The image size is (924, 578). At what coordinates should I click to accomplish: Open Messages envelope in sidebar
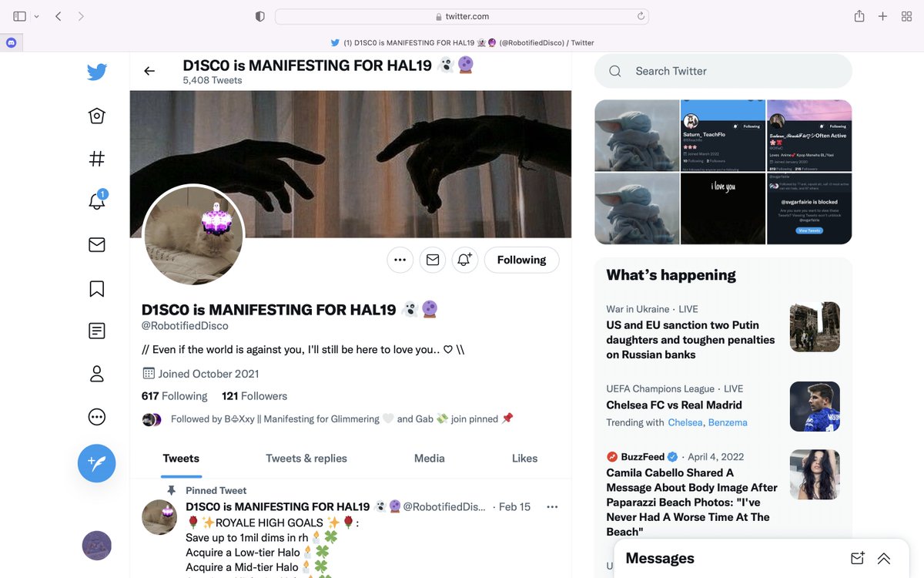pyautogui.click(x=96, y=245)
